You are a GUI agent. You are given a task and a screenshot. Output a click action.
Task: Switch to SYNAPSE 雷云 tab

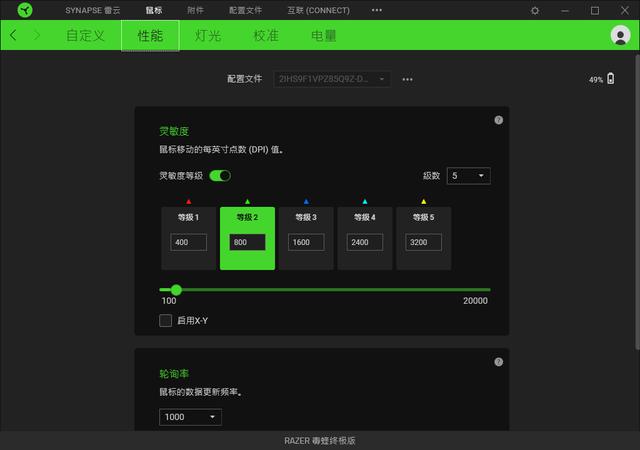point(93,10)
